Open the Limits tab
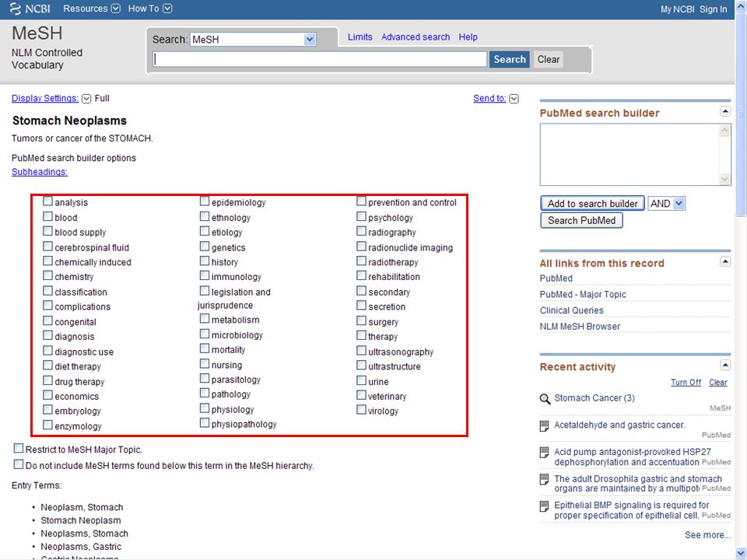This screenshot has height=560, width=747. point(359,37)
